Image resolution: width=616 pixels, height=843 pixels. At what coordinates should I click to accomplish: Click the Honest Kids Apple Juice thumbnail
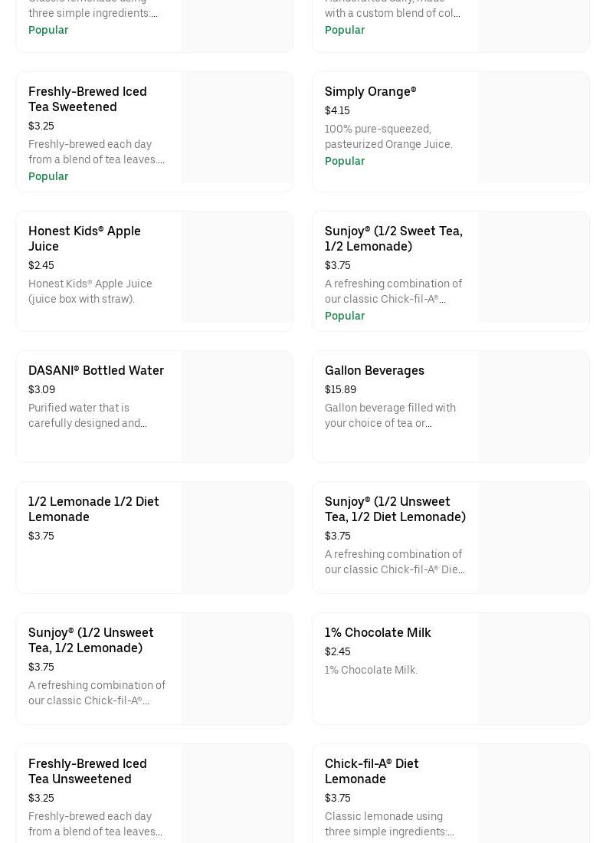point(237,267)
